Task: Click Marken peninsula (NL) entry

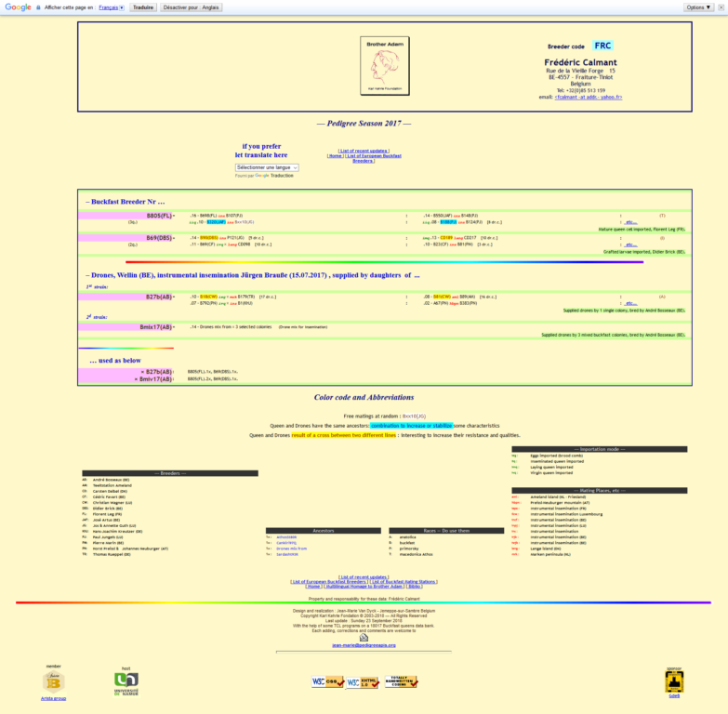Action: (550, 554)
